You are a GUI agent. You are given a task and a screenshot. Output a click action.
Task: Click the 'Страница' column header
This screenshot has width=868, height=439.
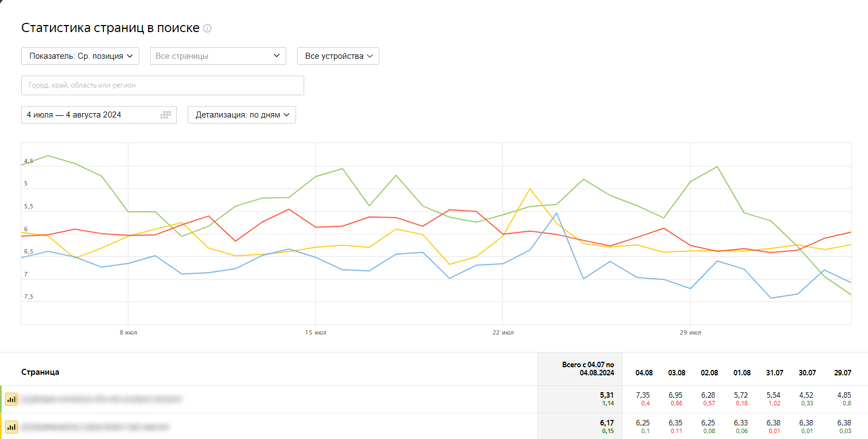point(40,372)
